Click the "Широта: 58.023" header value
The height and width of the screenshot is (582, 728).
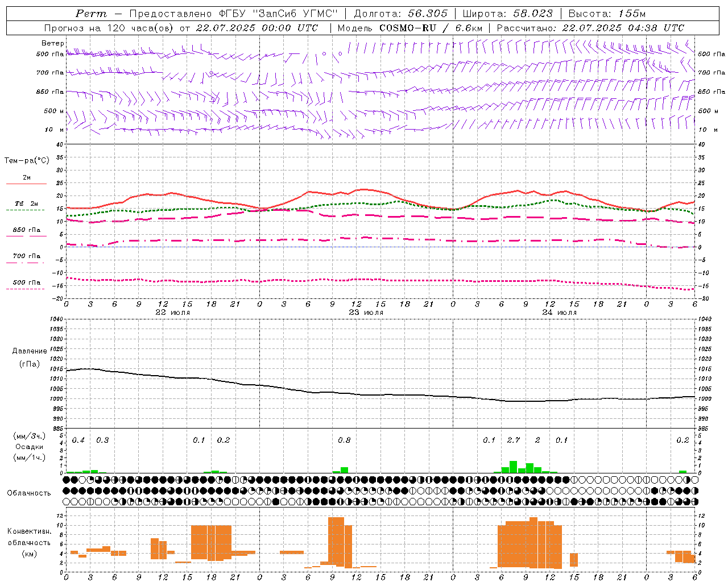click(x=507, y=14)
